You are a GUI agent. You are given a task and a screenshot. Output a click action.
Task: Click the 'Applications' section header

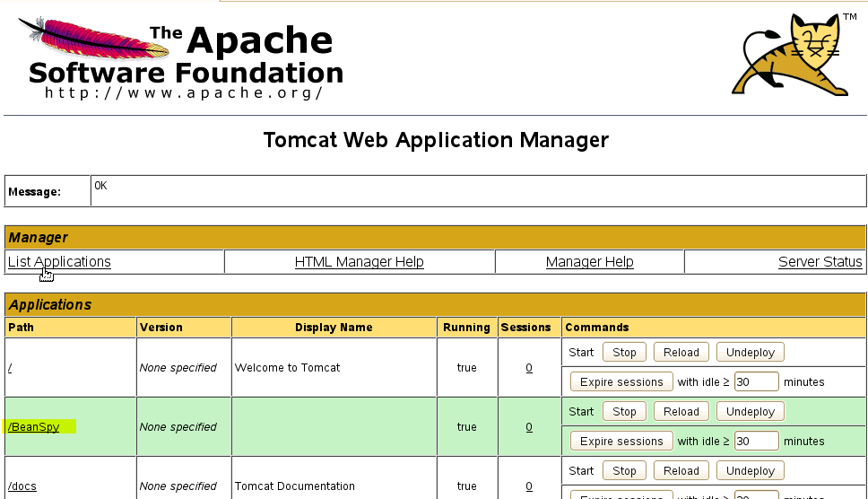tap(50, 304)
